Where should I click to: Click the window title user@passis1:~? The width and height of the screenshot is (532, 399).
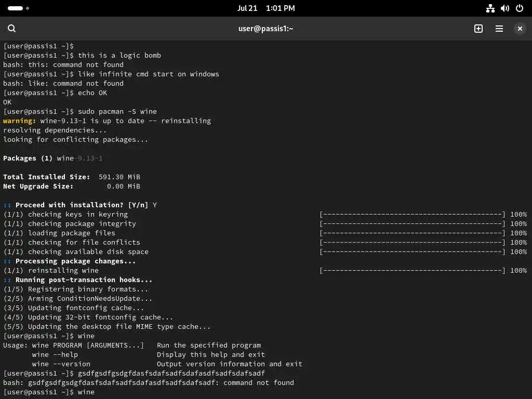coord(265,29)
